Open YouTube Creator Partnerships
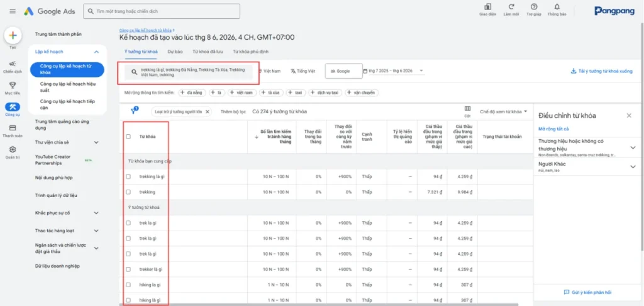The width and height of the screenshot is (644, 306). point(53,160)
